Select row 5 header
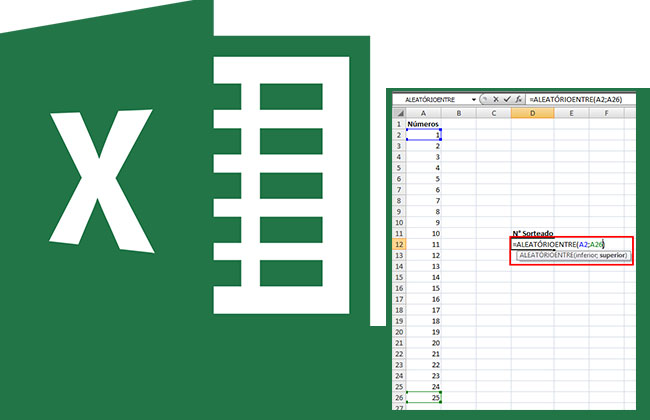This screenshot has height=420, width=650. click(399, 168)
